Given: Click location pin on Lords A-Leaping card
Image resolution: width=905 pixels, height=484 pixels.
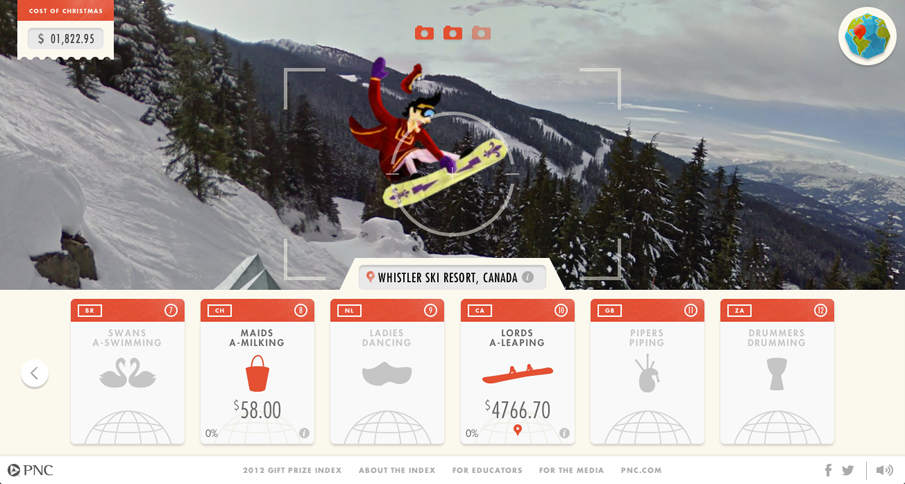Looking at the screenshot, I should coord(518,430).
